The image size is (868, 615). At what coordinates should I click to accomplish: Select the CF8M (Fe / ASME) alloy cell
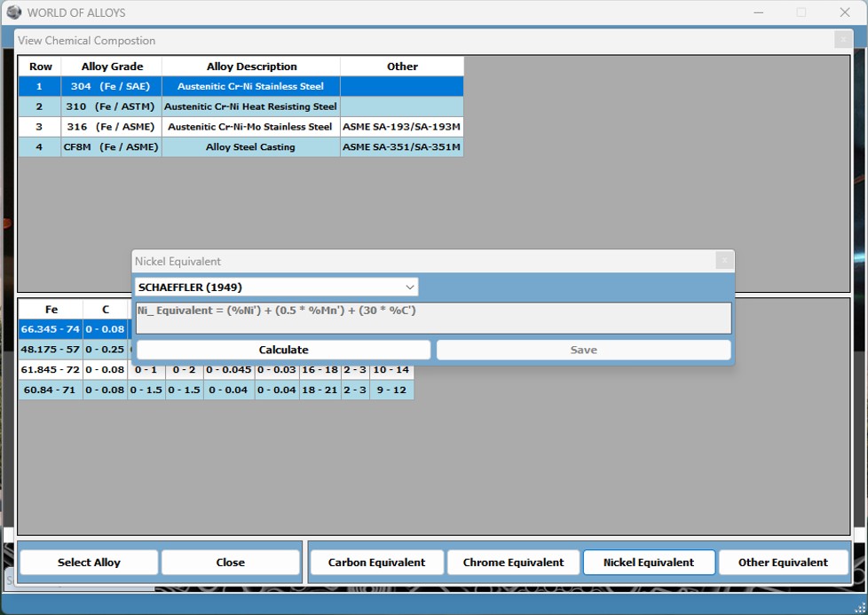coord(111,146)
